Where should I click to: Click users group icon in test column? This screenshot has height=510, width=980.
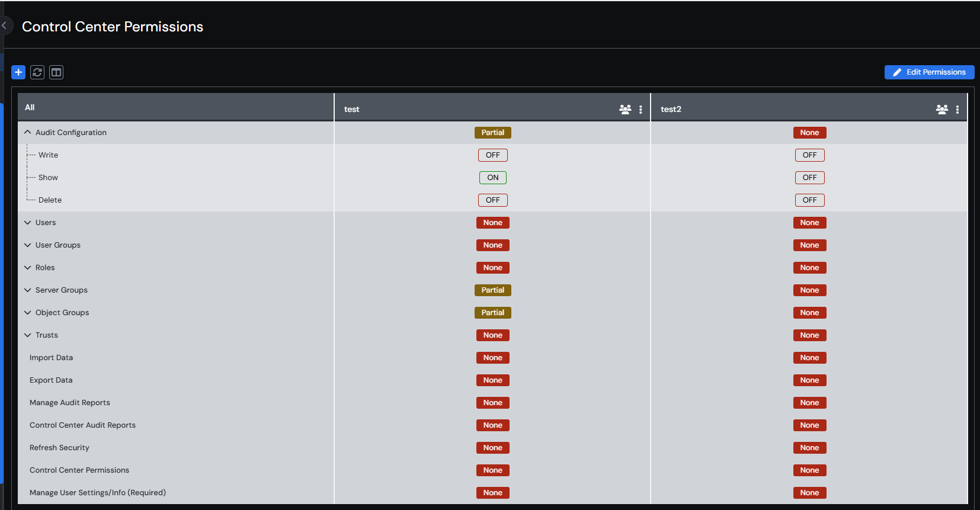click(625, 109)
